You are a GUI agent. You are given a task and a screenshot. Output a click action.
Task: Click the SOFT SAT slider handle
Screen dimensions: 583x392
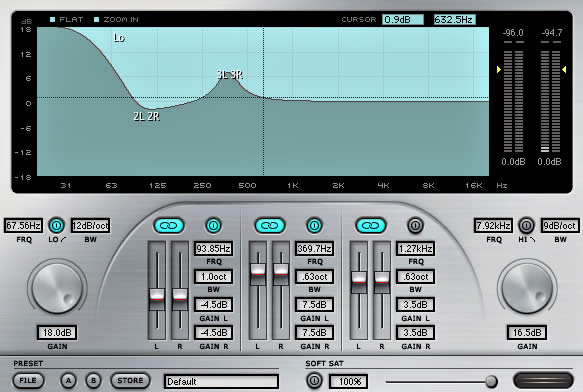tap(492, 382)
